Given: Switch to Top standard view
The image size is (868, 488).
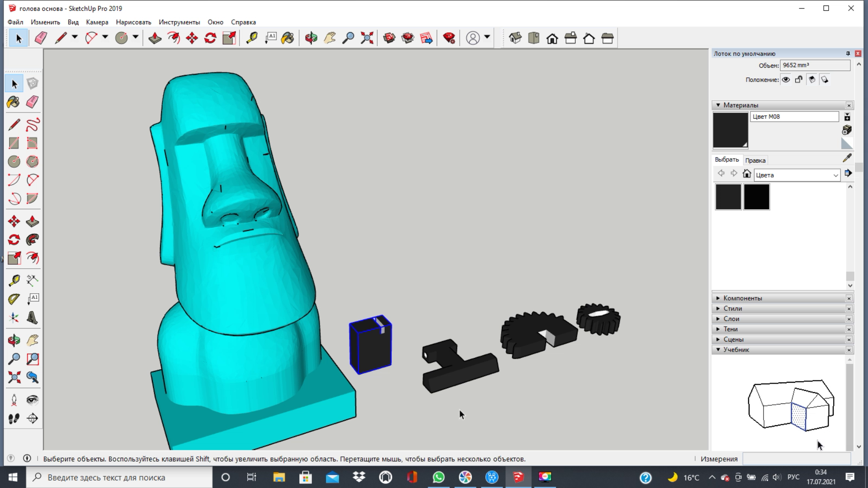Looking at the screenshot, I should (x=533, y=38).
